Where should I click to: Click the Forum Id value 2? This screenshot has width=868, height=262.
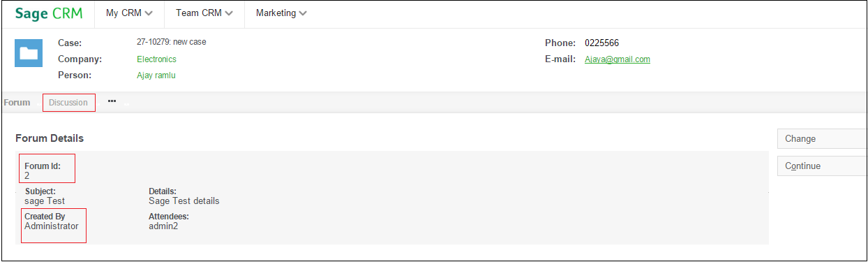pyautogui.click(x=27, y=176)
